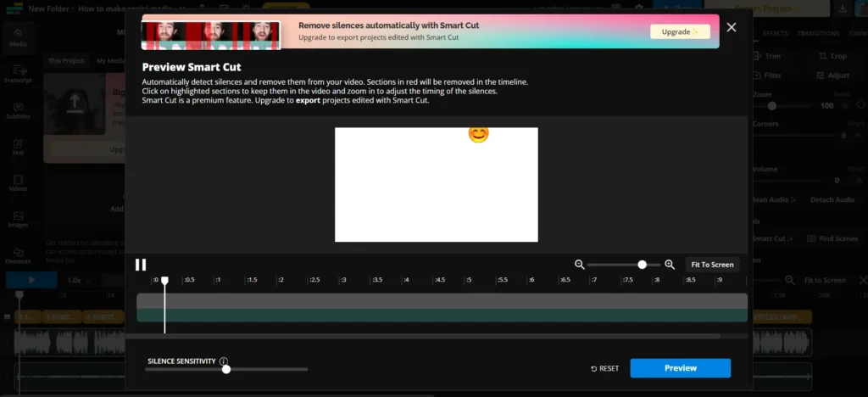This screenshot has width=868, height=397.
Task: Click Detach Audio in the editor panel
Action: click(x=832, y=199)
